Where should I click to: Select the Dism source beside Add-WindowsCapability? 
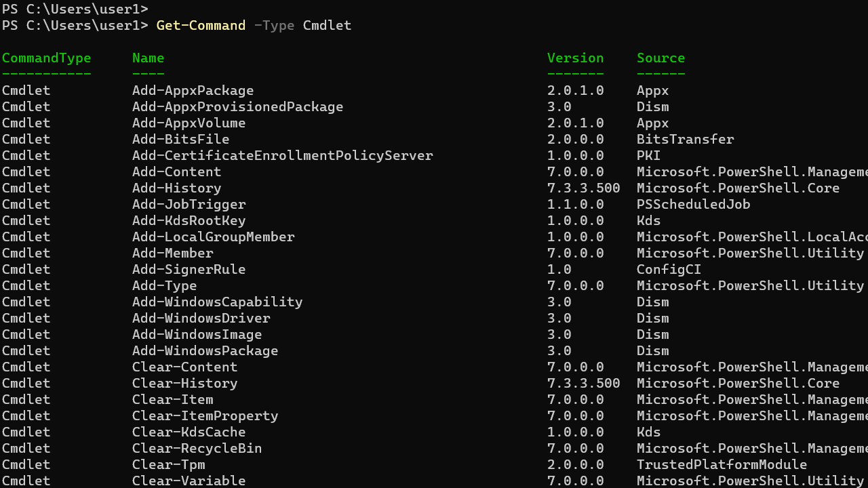pyautogui.click(x=652, y=302)
